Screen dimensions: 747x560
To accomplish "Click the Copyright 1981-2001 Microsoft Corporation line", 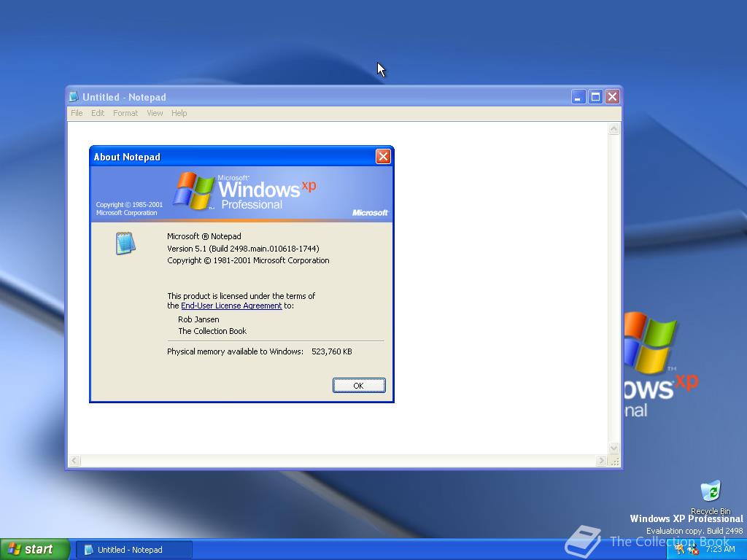I will [x=248, y=260].
